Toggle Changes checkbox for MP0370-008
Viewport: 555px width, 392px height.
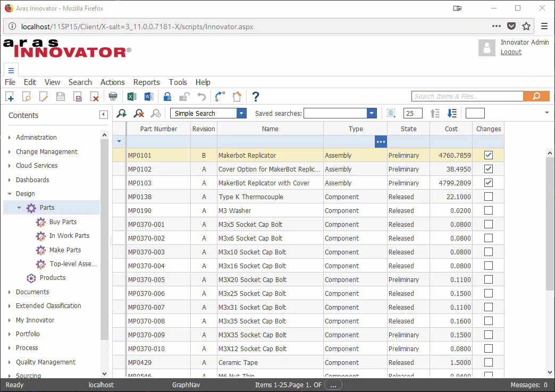click(489, 320)
